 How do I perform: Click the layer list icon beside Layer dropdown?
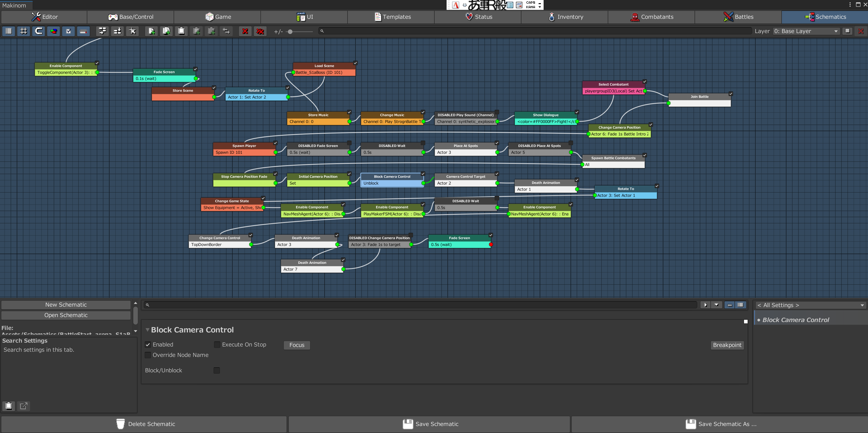847,31
